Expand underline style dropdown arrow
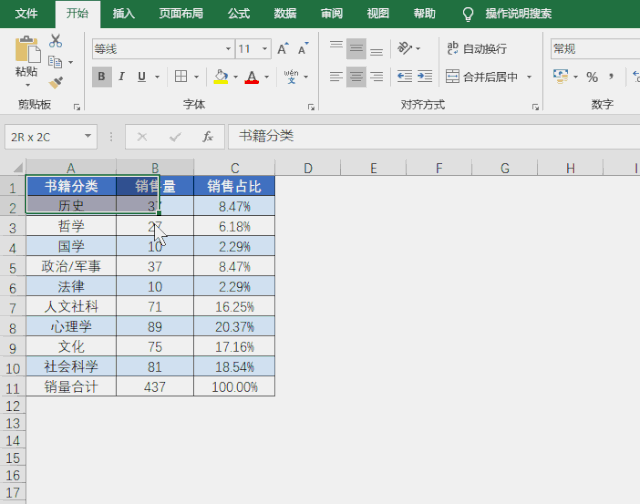Viewport: 640px width, 504px height. point(157,77)
